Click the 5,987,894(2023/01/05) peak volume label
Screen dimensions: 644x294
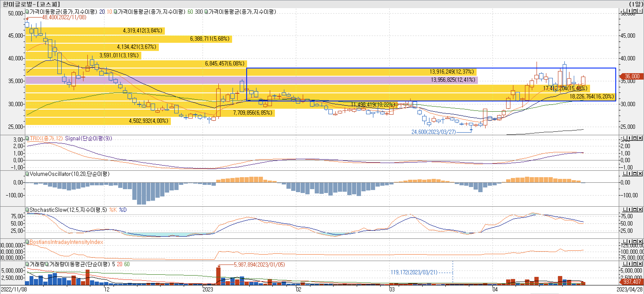click(259, 264)
